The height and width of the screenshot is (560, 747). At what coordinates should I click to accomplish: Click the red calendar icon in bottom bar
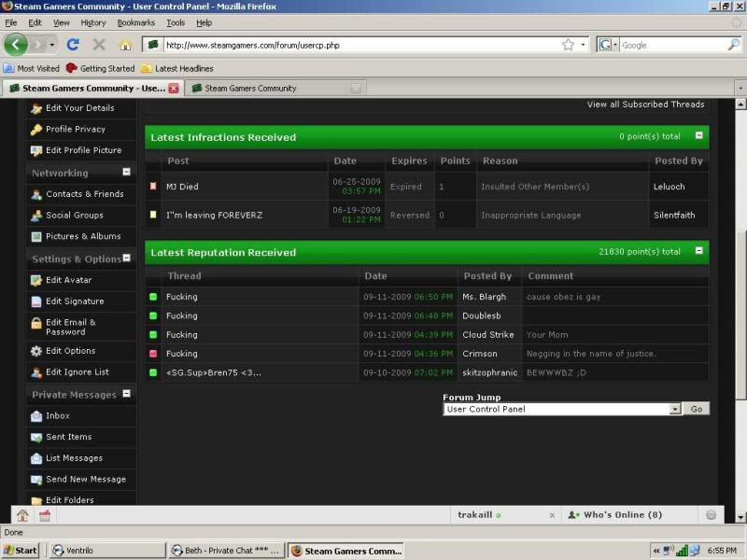[x=45, y=515]
